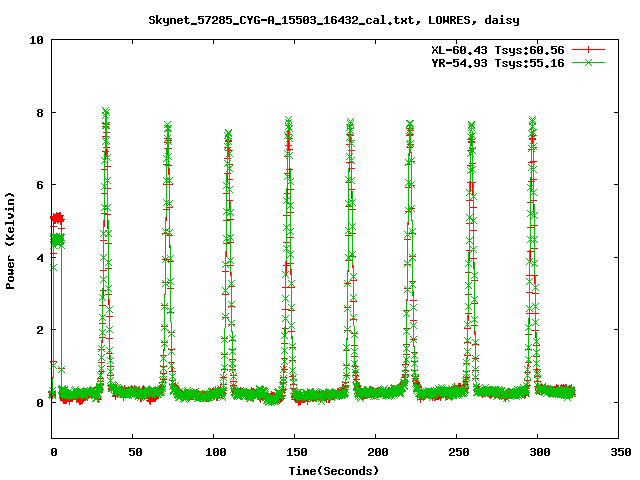Click the top of the peak near 220 seconds

(x=410, y=125)
